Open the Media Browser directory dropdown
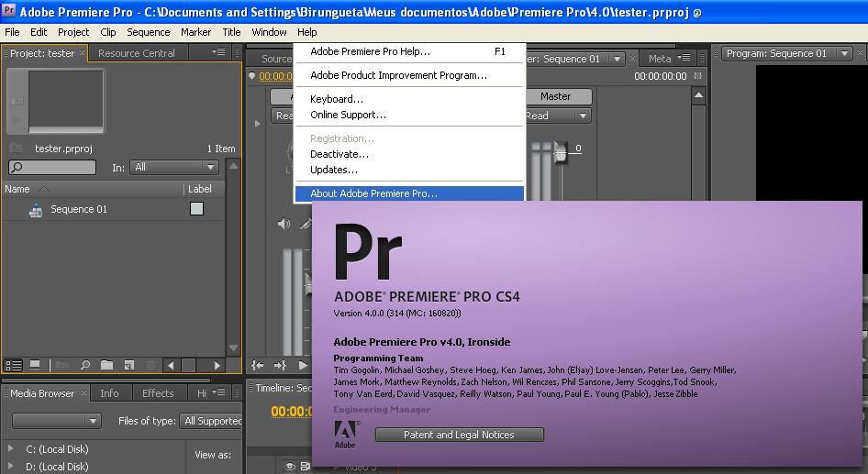The image size is (868, 474). [57, 421]
